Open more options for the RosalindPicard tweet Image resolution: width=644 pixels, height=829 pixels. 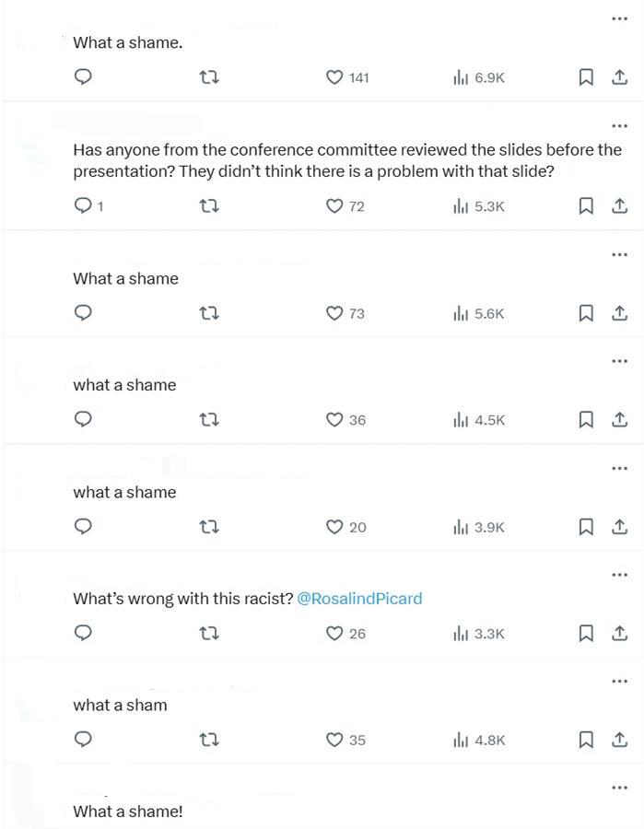click(x=619, y=573)
